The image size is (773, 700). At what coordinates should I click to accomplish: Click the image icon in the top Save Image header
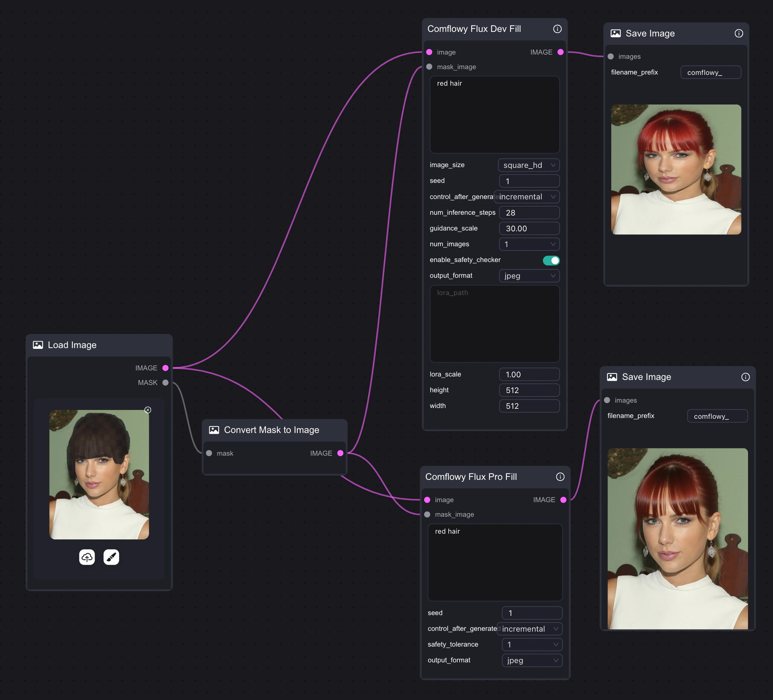click(616, 33)
